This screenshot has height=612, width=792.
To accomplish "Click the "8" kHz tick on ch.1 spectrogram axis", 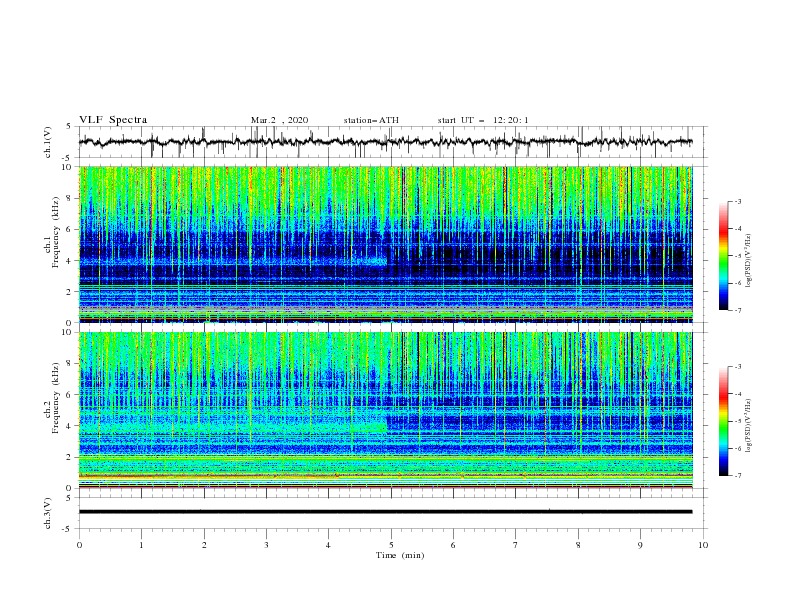I will coord(70,198).
